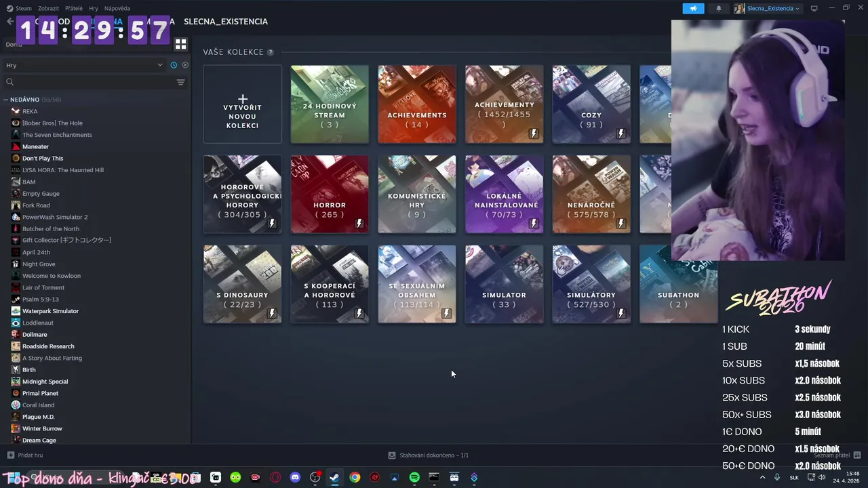This screenshot has width=868, height=488.
Task: Enter Big Picture mode display icon
Action: pos(814,8)
